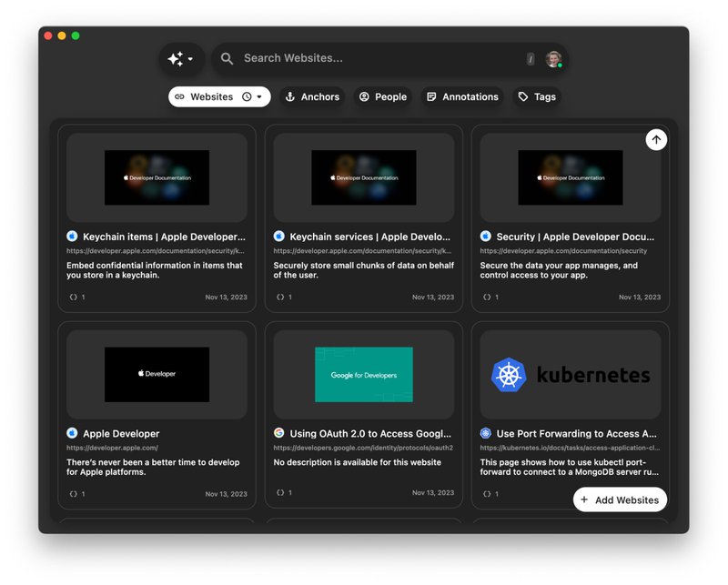The height and width of the screenshot is (585, 728).
Task: Click the scroll-to-top arrow button
Action: [x=656, y=139]
